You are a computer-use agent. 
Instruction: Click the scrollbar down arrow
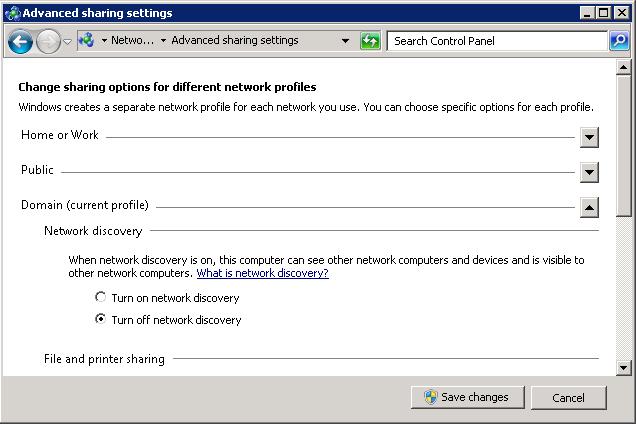point(625,368)
